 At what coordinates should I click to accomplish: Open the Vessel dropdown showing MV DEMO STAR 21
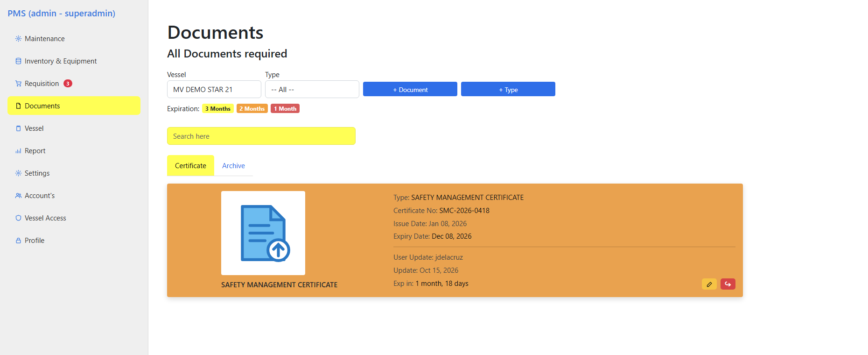(x=214, y=89)
